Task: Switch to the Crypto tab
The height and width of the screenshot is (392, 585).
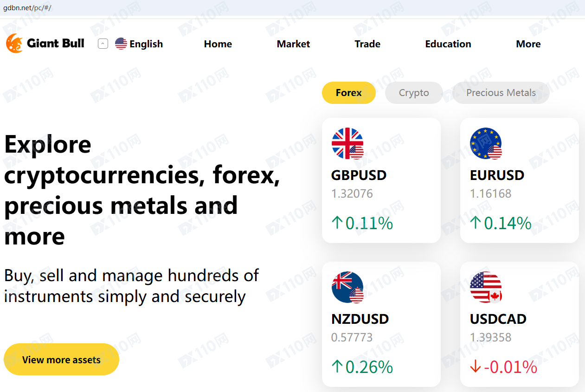Action: coord(414,93)
